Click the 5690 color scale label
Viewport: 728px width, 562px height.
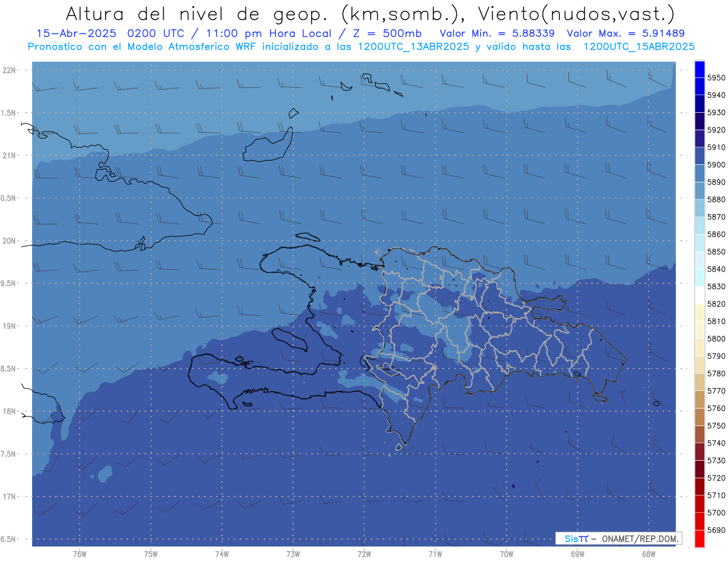[716, 530]
